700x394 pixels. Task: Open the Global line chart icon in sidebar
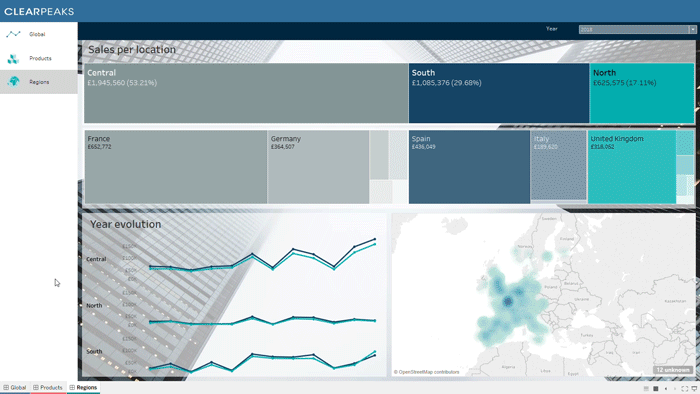coord(13,34)
